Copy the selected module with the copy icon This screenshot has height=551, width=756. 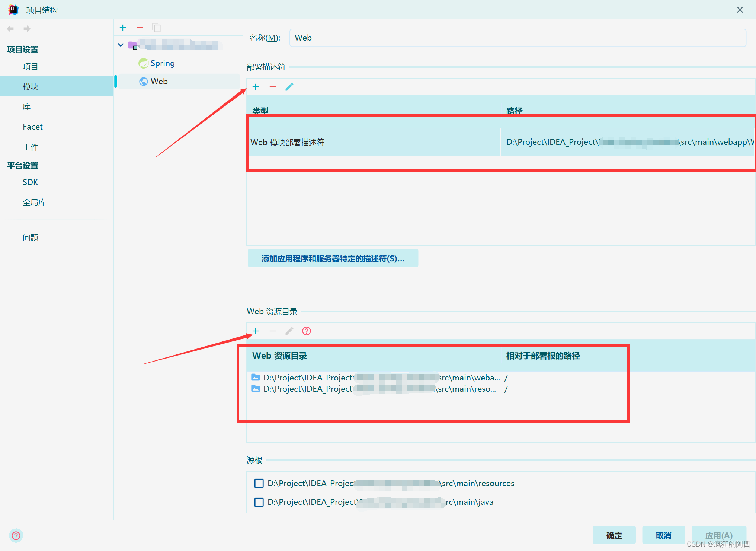coord(157,28)
